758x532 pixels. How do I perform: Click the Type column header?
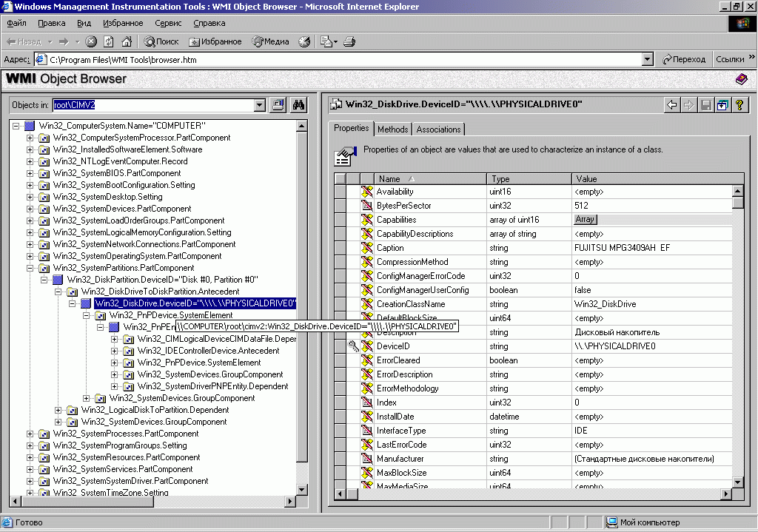point(529,179)
